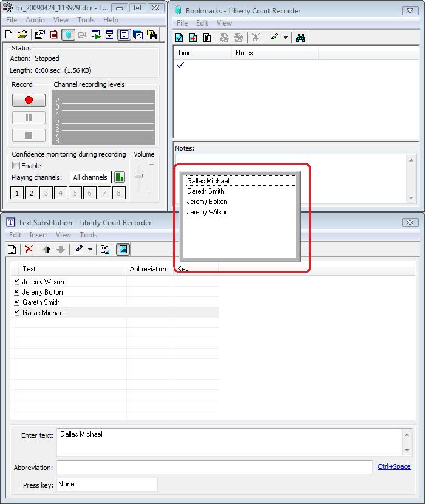Click the Ctrl+Space link
Viewport: 425px width, 504px height.
coord(394,466)
